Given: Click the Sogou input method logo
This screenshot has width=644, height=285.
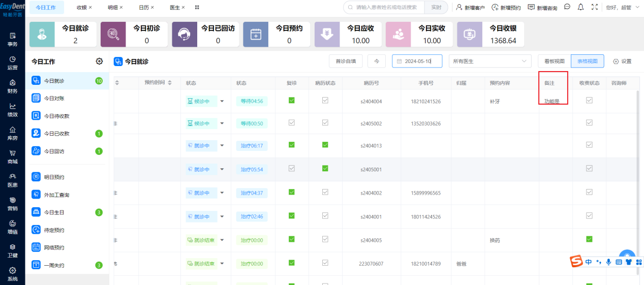Looking at the screenshot, I should [576, 262].
